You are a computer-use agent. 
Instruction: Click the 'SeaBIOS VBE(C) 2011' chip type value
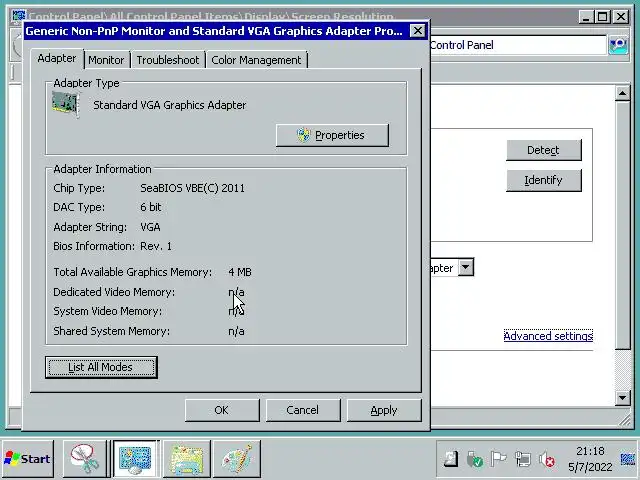pos(192,188)
